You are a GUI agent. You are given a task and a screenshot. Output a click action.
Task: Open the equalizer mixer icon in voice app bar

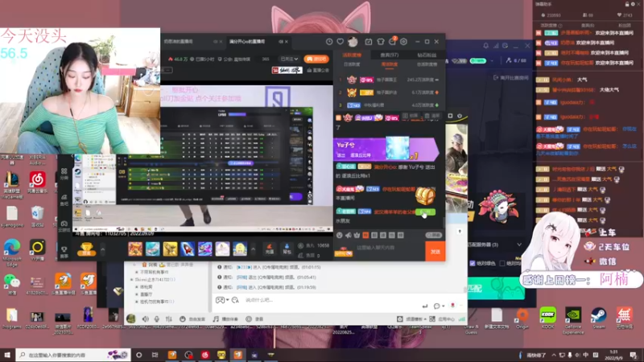point(169,319)
